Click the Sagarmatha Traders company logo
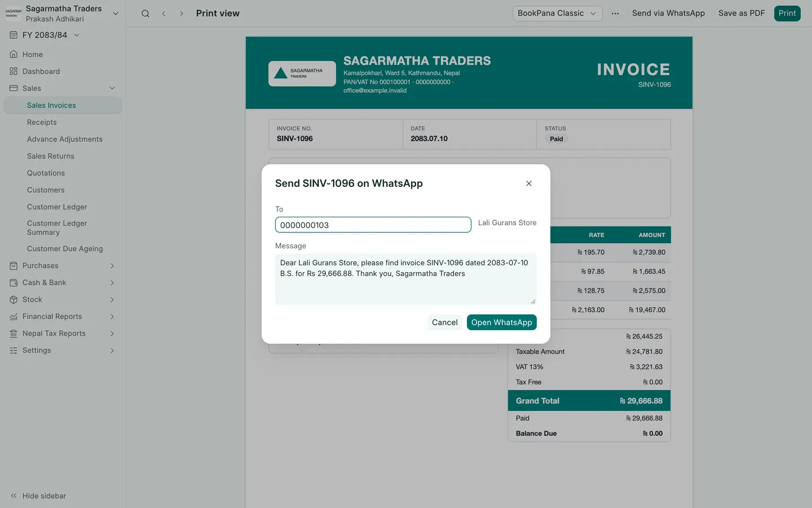The height and width of the screenshot is (508, 812). pos(14,14)
